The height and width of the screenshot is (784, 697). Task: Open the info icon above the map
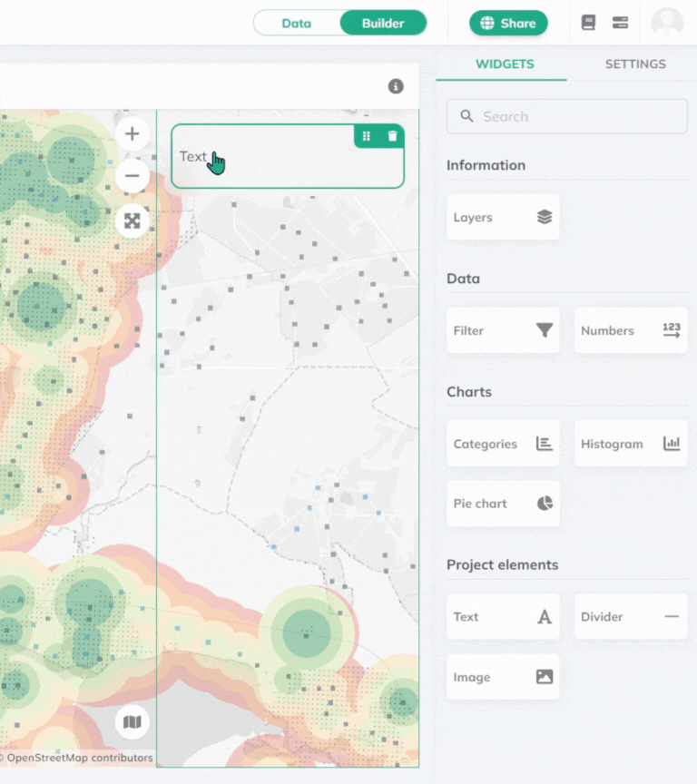[396, 86]
